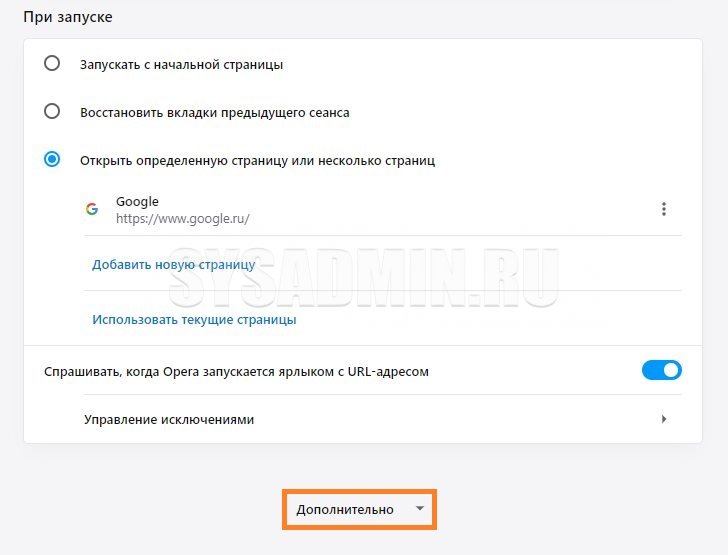Image resolution: width=728 pixels, height=555 pixels.
Task: Click the small triangle beside Дополнительно
Action: click(420, 509)
